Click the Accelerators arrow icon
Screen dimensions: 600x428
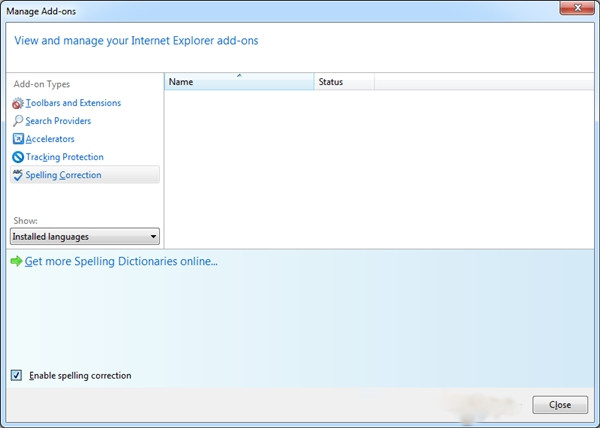point(18,138)
